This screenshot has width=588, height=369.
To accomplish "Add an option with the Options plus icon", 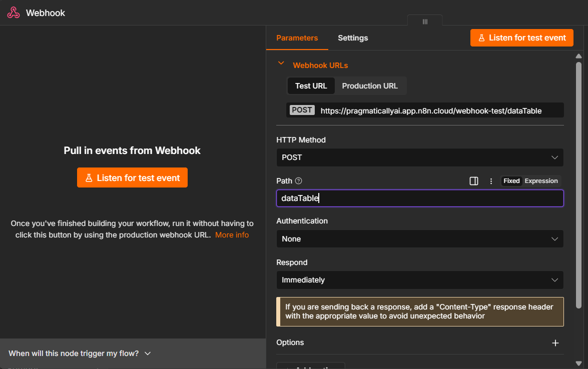I will coord(555,343).
